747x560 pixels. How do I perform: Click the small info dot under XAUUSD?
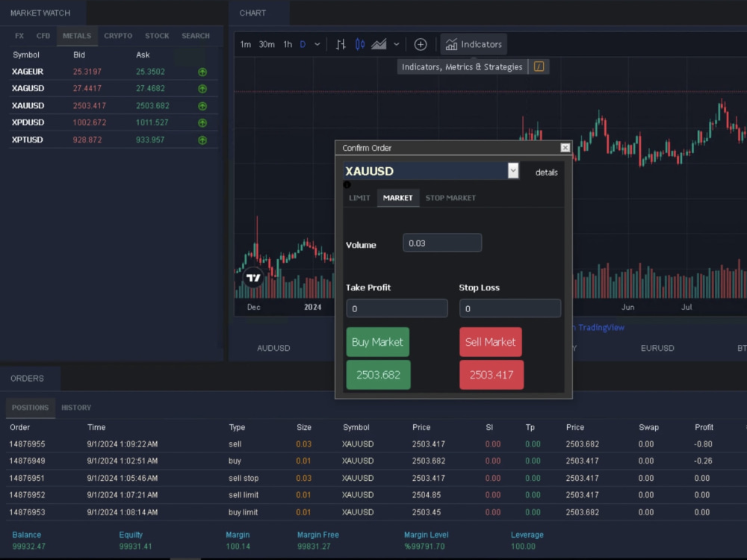click(x=347, y=184)
